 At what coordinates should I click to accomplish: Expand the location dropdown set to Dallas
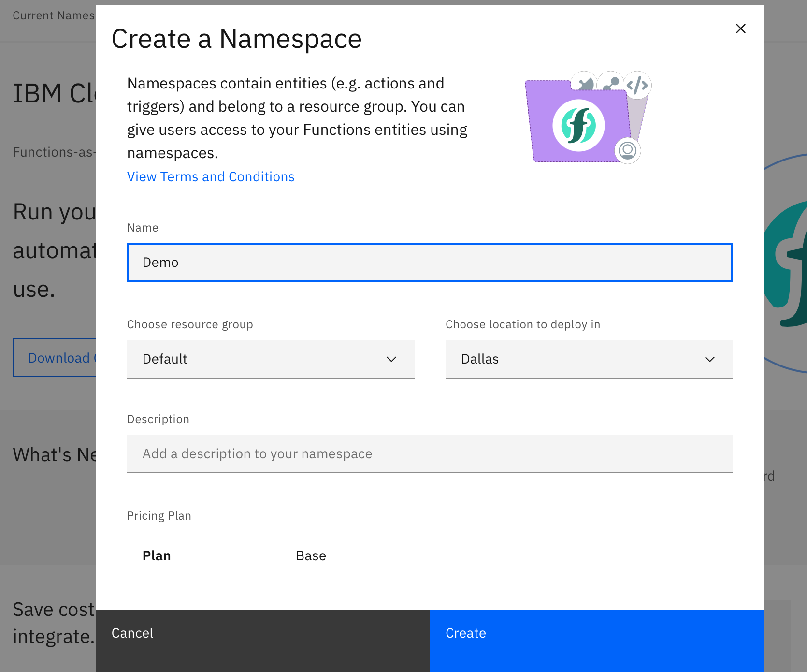tap(589, 359)
